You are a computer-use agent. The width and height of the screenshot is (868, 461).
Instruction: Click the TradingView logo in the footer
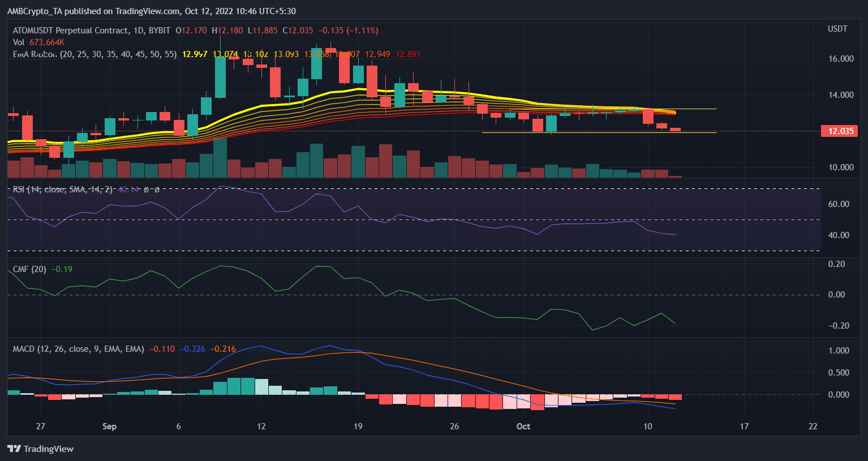[x=41, y=449]
